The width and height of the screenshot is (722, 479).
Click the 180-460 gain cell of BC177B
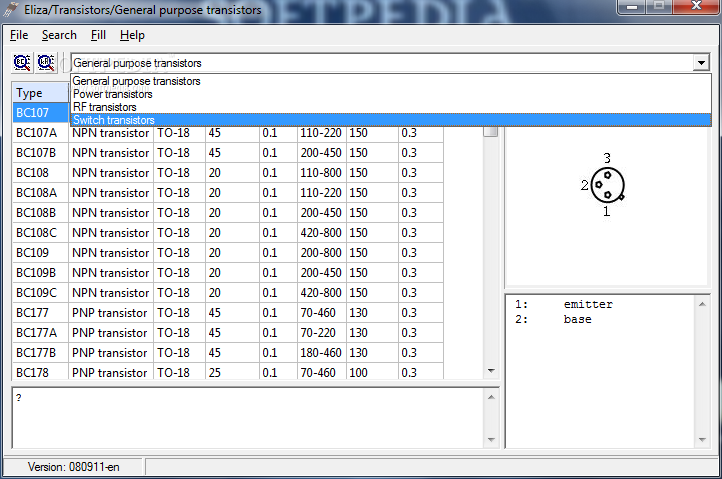(x=321, y=353)
